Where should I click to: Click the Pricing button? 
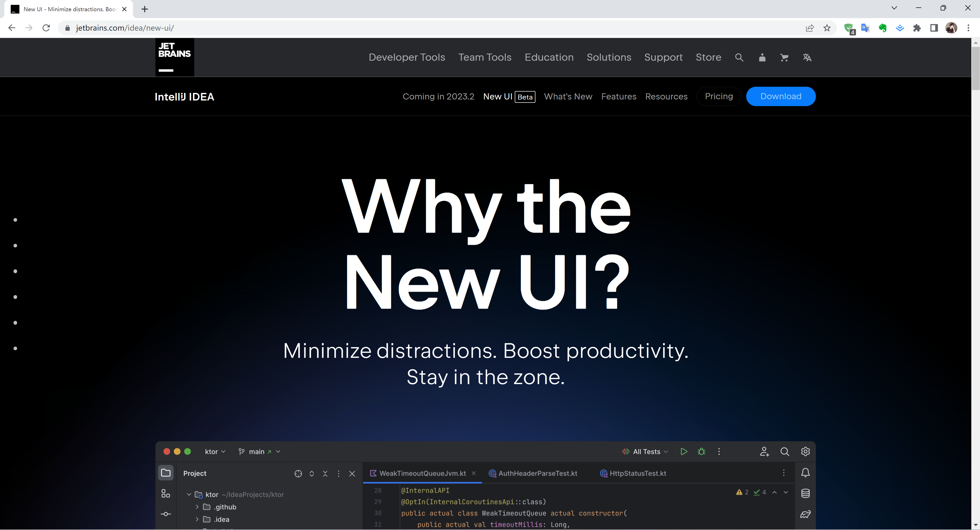pos(719,97)
